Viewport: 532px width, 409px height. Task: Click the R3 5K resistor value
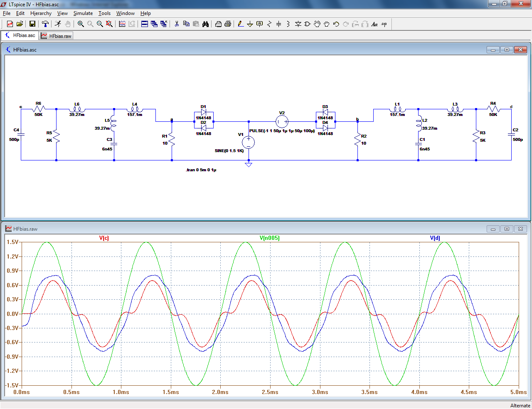483,140
